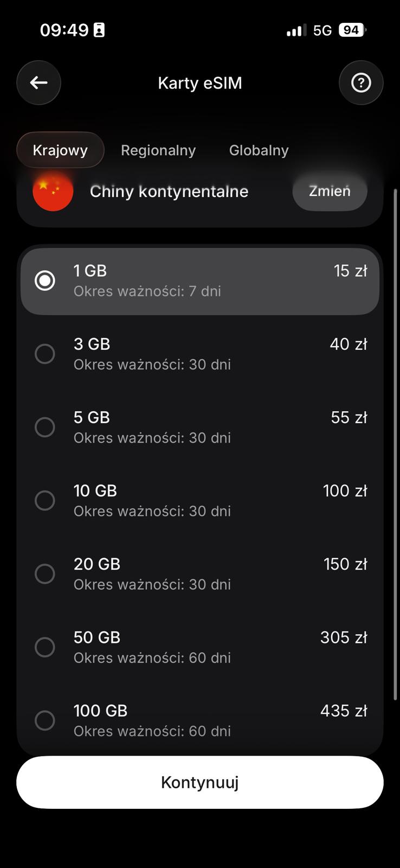Tap the back arrow icon
400x868 pixels.
pos(38,82)
